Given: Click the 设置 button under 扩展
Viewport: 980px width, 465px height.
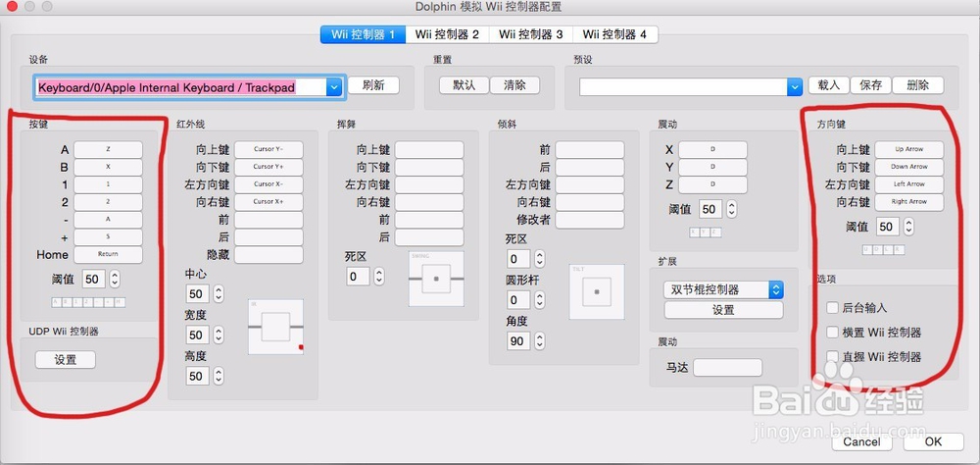Looking at the screenshot, I should (x=723, y=310).
